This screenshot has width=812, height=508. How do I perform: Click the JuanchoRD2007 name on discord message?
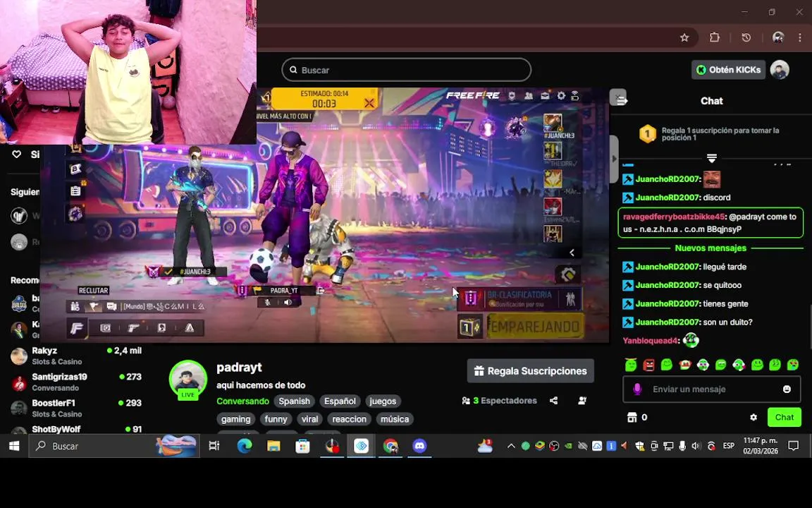coord(668,198)
